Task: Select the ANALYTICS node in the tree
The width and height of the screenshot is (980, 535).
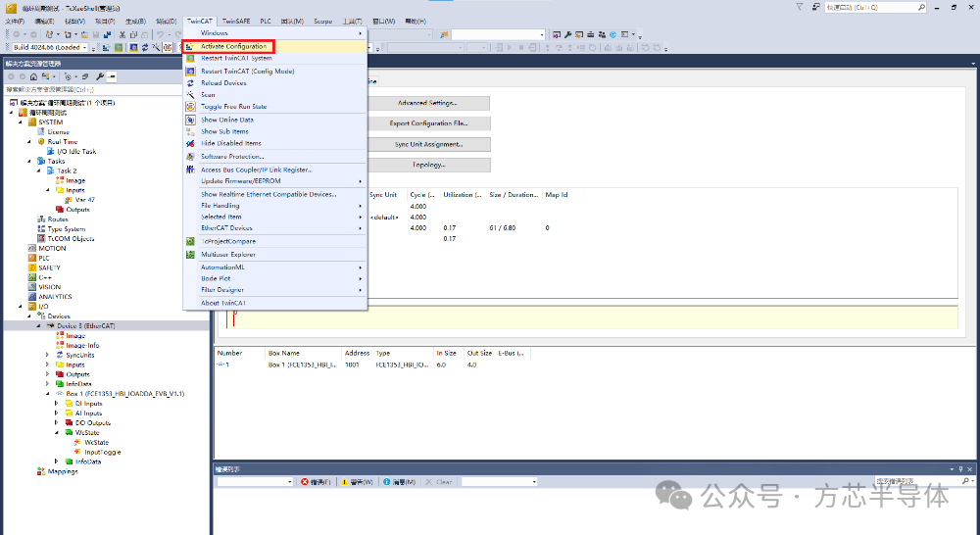Action: pos(55,297)
